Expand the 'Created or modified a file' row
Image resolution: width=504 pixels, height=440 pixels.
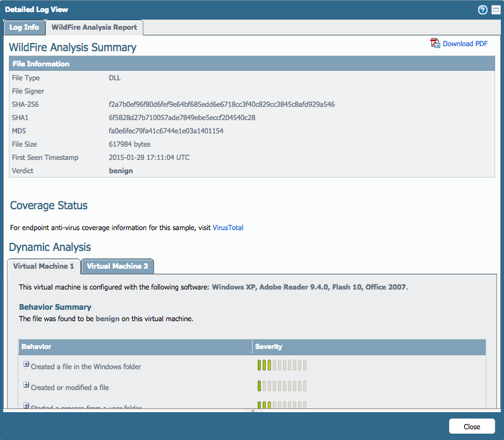click(27, 385)
